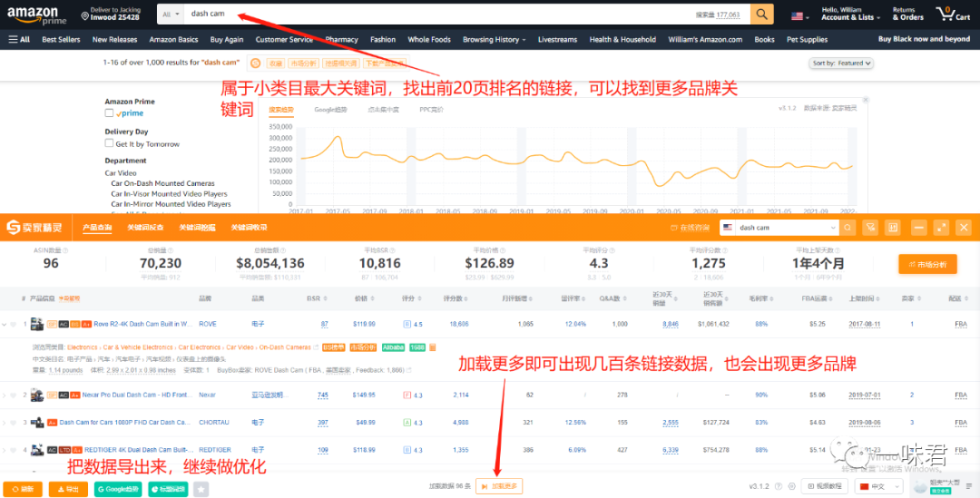Open the Whole Foods nav link
Viewport: 980px width, 498px height.
[428, 39]
